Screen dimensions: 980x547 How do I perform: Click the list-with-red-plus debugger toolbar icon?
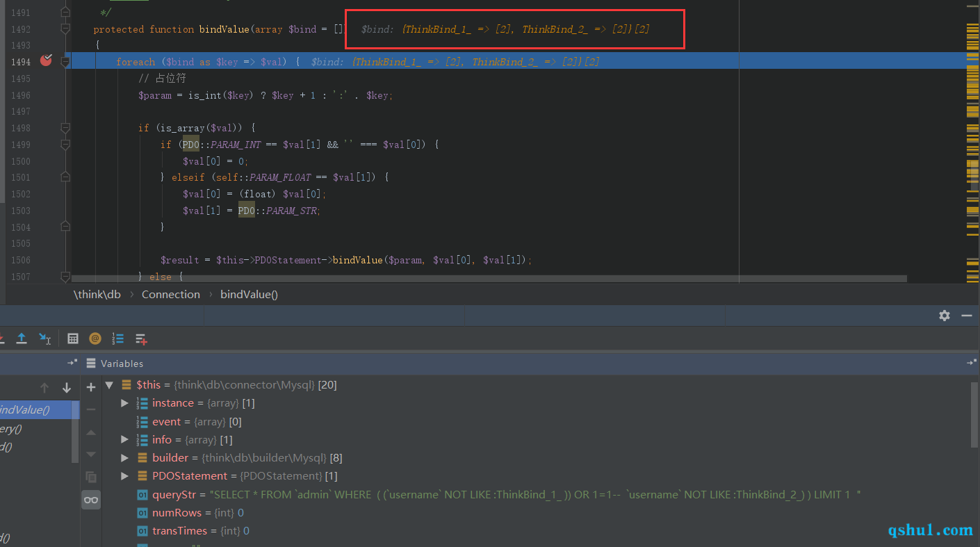point(141,339)
